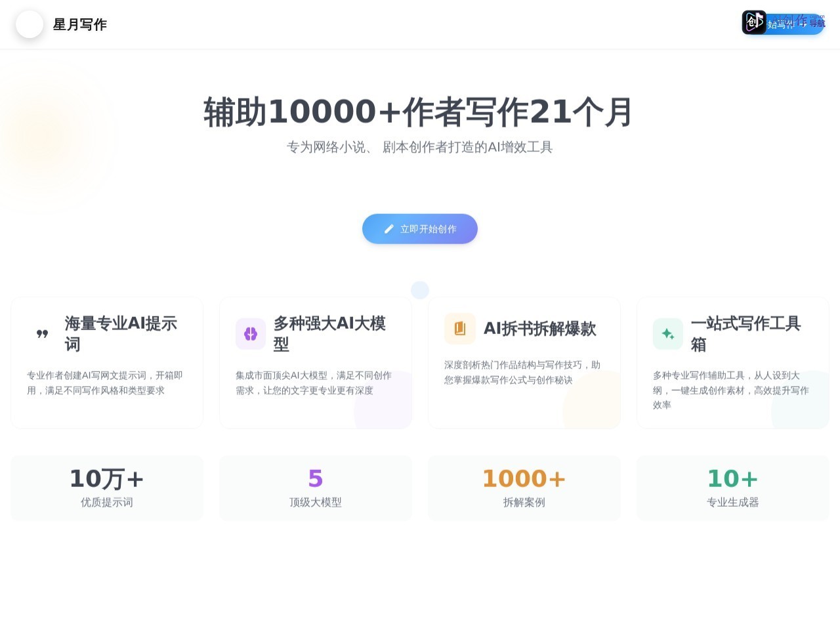Click the purple 5 statistic number
The image size is (840, 630).
316,478
